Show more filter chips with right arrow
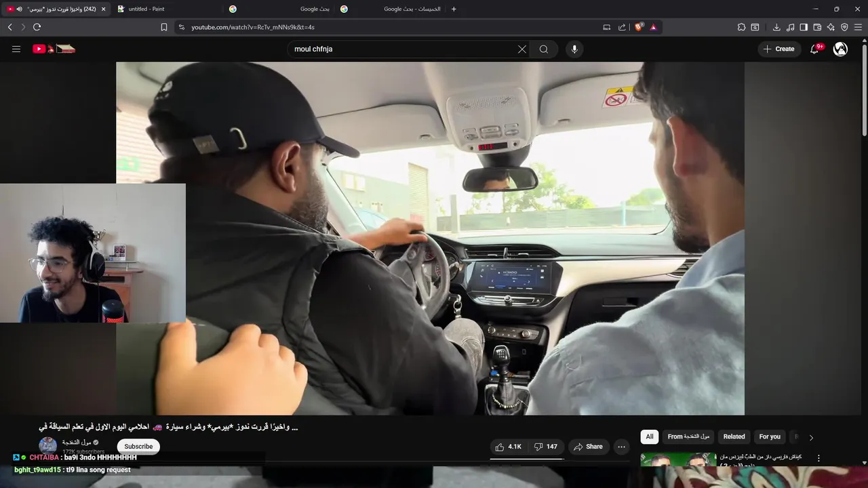Screen dimensions: 868x488 [x=811, y=437]
